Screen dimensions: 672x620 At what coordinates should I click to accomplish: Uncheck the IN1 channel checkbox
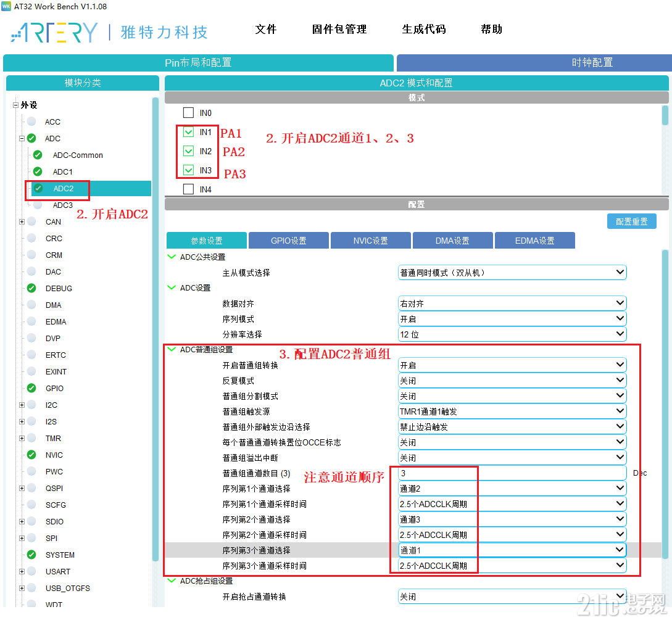(189, 132)
